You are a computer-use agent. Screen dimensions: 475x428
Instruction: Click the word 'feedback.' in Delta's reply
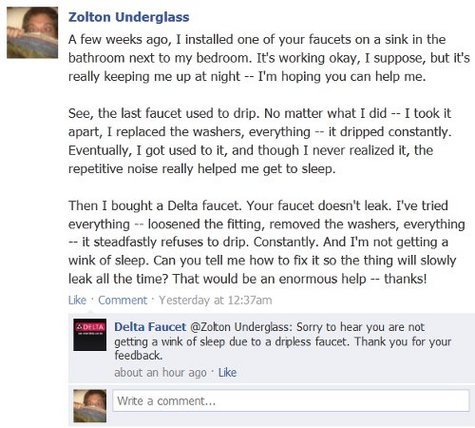(x=138, y=355)
